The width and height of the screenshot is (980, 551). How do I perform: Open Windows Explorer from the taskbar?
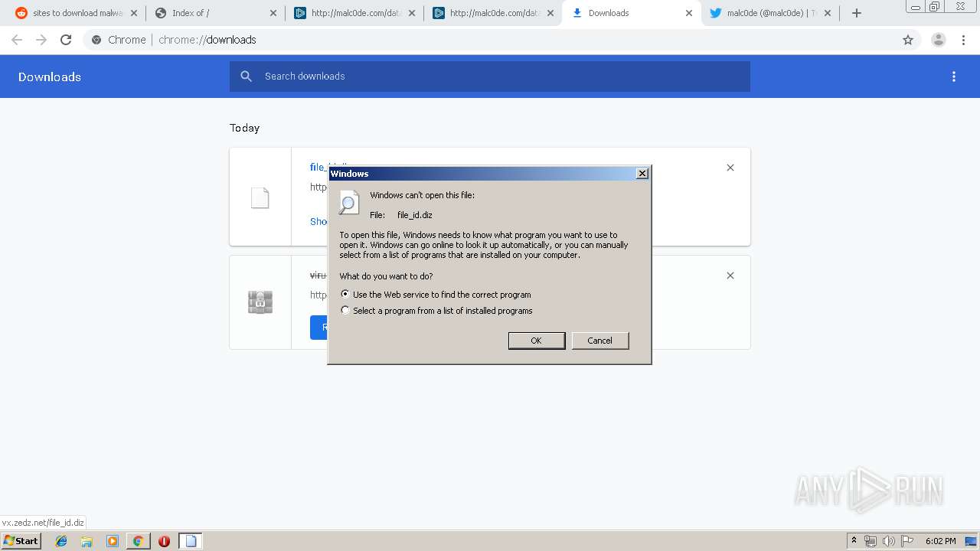tap(87, 541)
